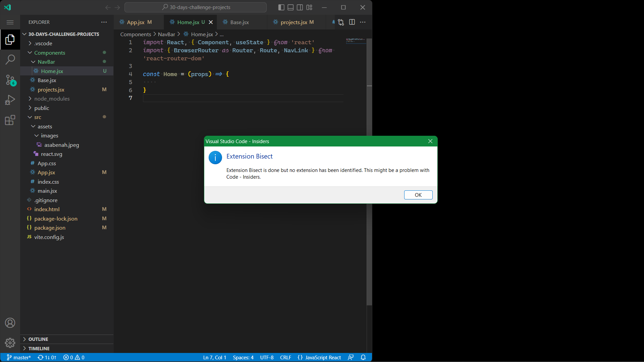This screenshot has width=644, height=362.
Task: Switch to the Base.jsx editor tab
Action: tap(239, 22)
